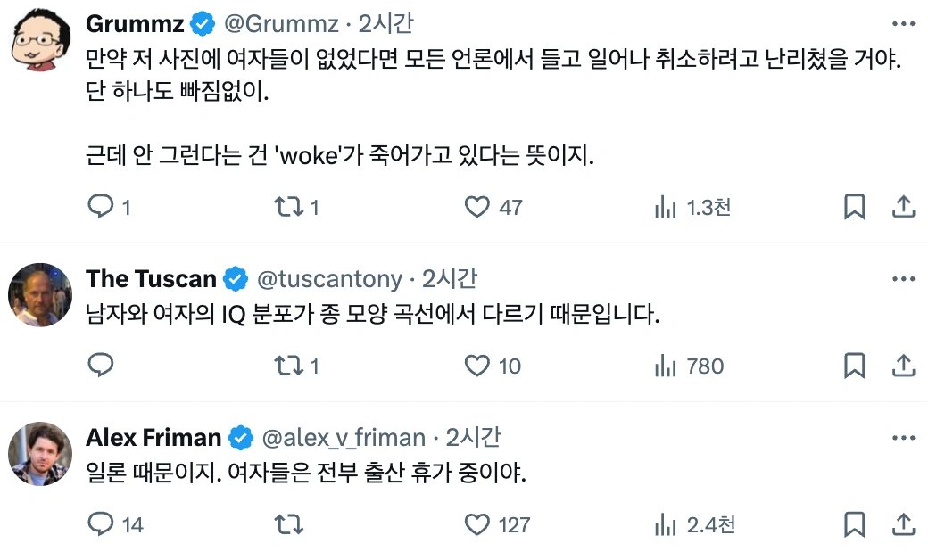View analytics for The Tuscan's tweet
The image size is (928, 560).
[x=666, y=366]
